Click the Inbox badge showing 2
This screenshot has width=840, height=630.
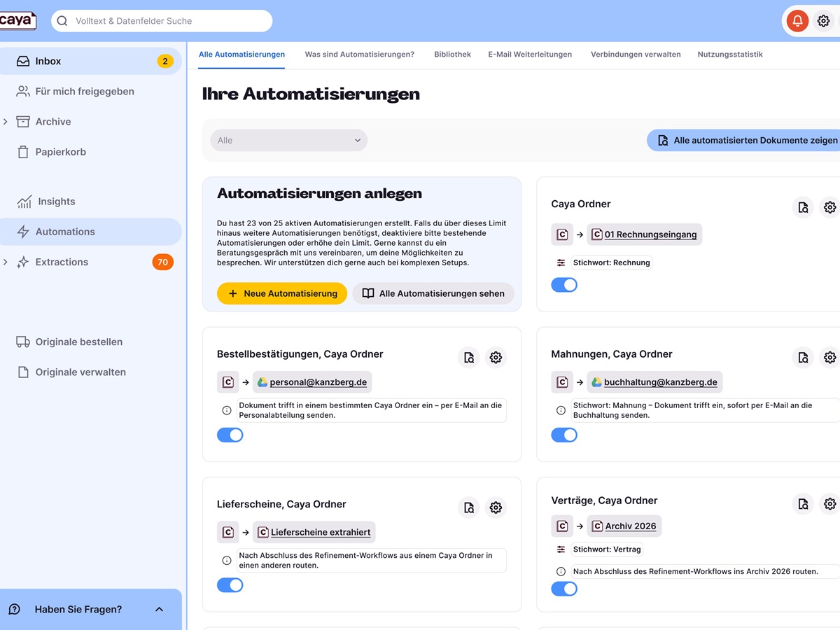pos(165,61)
